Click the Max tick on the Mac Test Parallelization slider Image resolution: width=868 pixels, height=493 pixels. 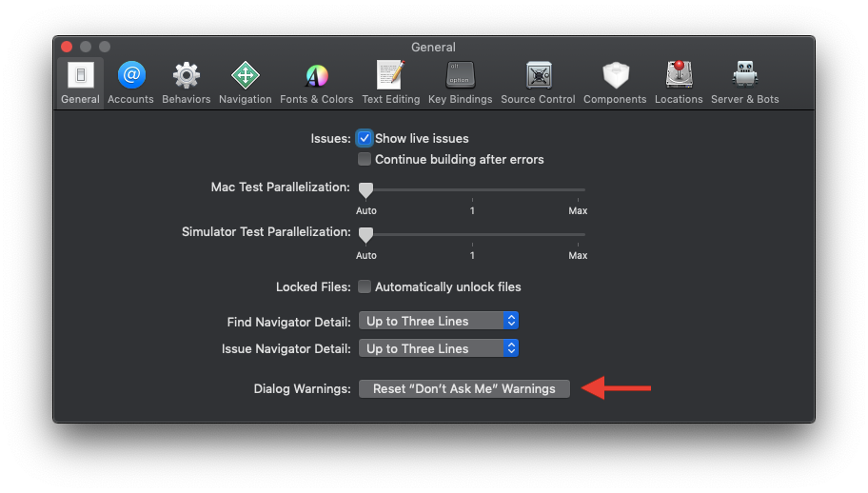[x=578, y=200]
